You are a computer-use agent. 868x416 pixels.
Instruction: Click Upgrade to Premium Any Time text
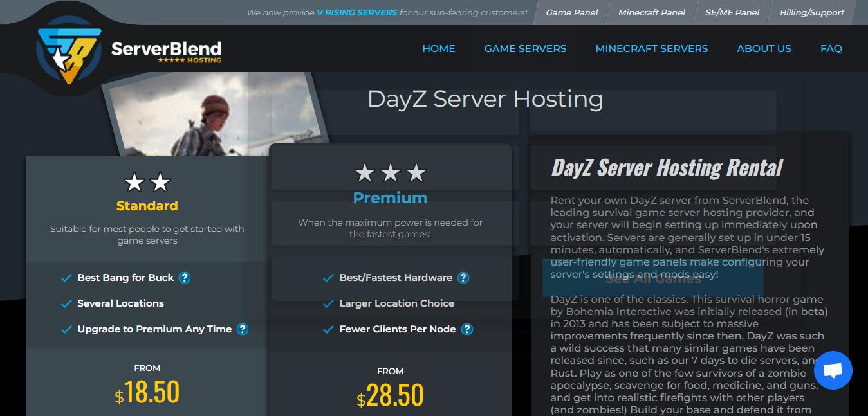pos(154,329)
